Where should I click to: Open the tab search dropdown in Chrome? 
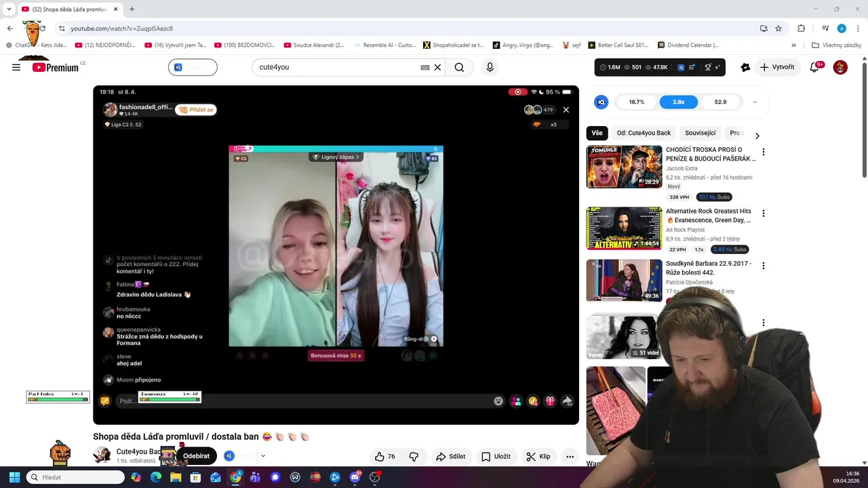click(9, 9)
